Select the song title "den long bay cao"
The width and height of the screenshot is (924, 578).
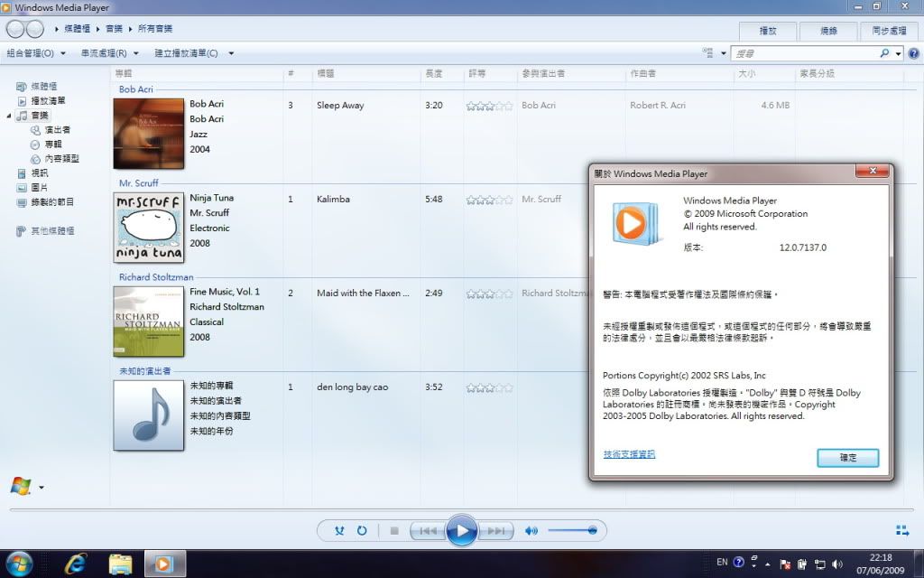(x=353, y=387)
